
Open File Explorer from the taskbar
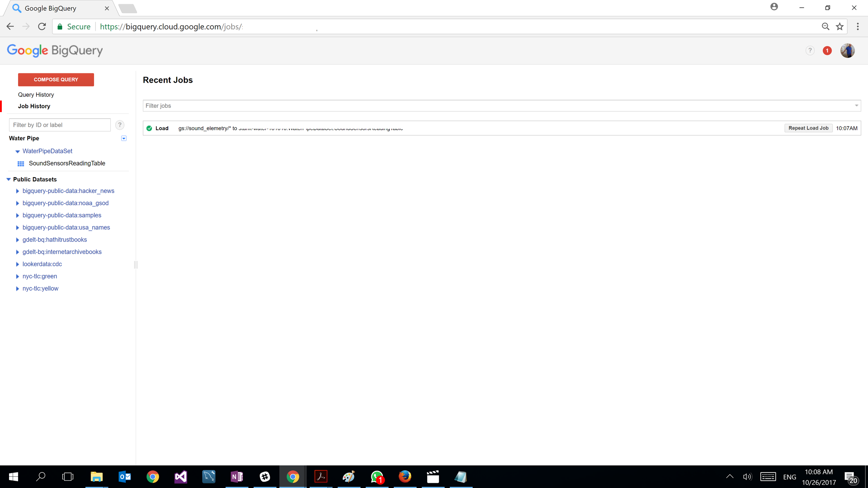(x=97, y=477)
